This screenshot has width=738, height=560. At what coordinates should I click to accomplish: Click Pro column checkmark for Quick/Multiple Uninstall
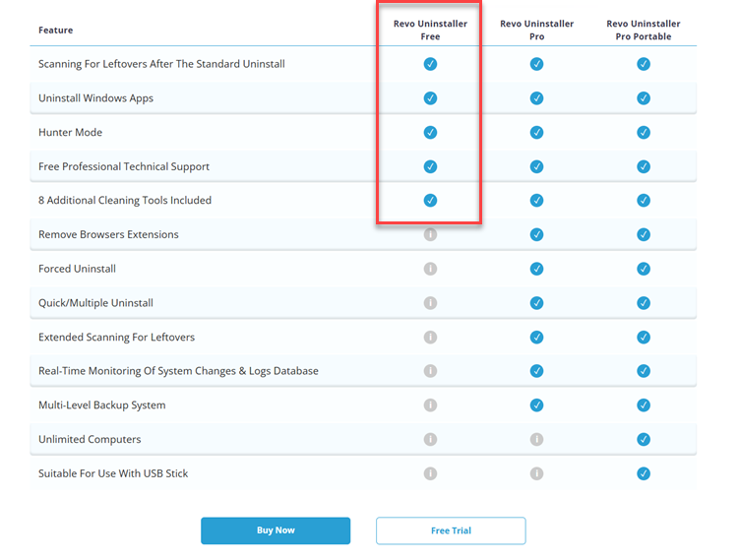click(x=536, y=302)
